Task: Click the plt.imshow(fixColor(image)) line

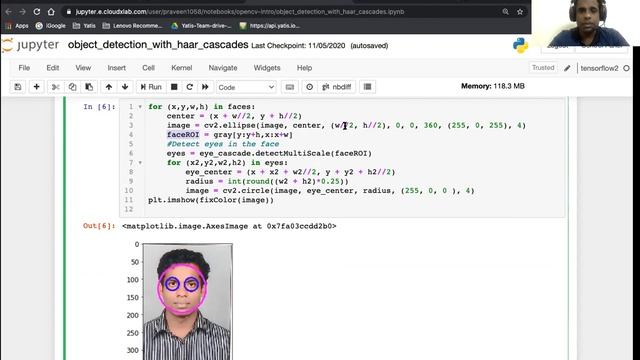Action: [x=211, y=200]
